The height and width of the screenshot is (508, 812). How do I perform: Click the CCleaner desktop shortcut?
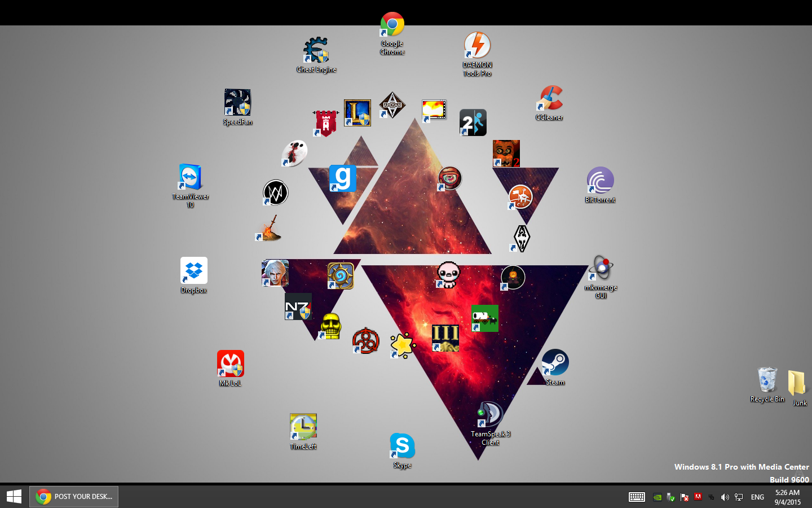pyautogui.click(x=549, y=99)
